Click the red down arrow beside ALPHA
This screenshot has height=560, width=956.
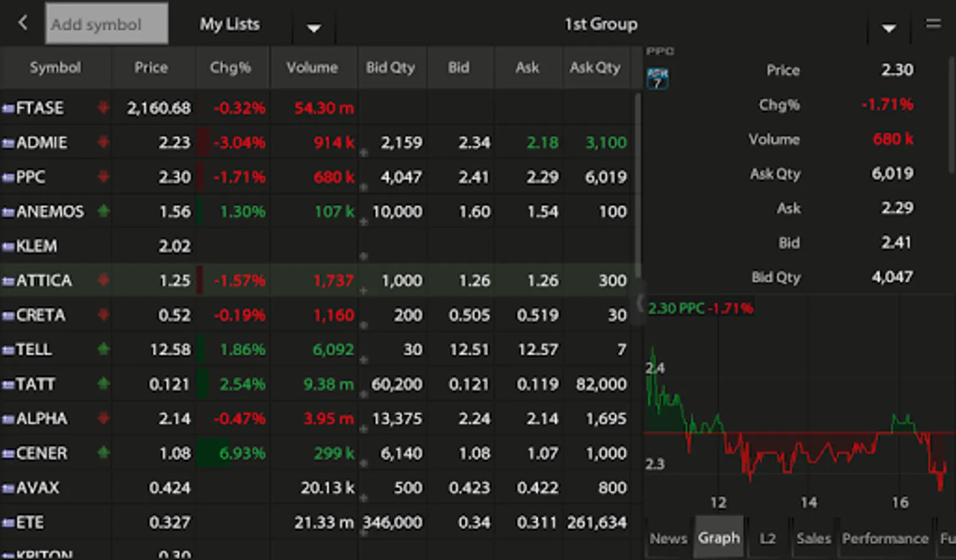(x=103, y=418)
